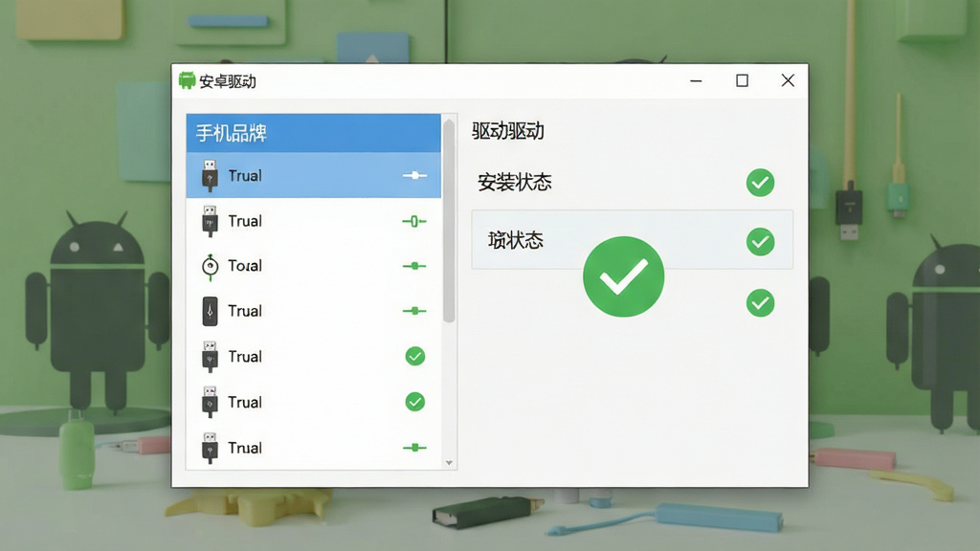
Task: Click the watch icon beside Toıal
Action: (210, 266)
